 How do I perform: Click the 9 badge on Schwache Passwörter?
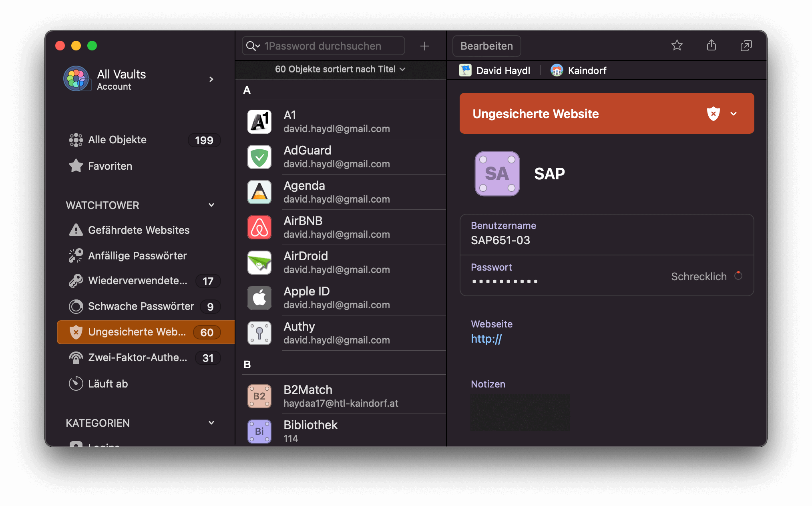pos(210,307)
